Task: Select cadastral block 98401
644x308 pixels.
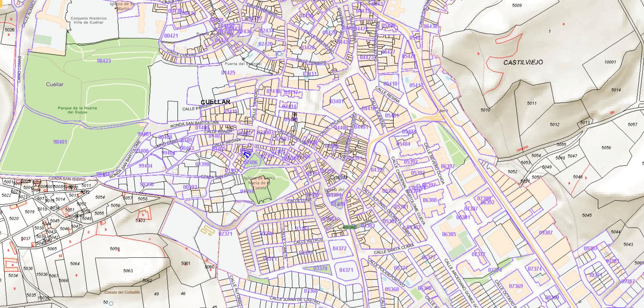Action: pos(60,142)
